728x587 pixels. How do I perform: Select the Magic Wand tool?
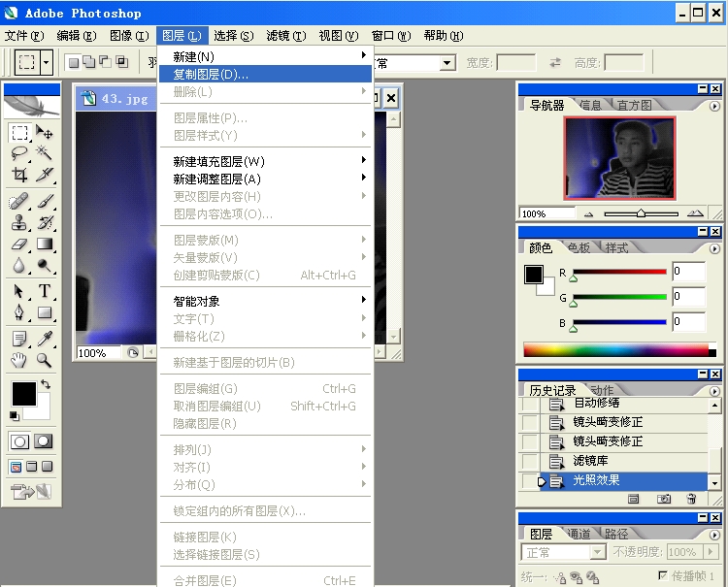coord(45,153)
